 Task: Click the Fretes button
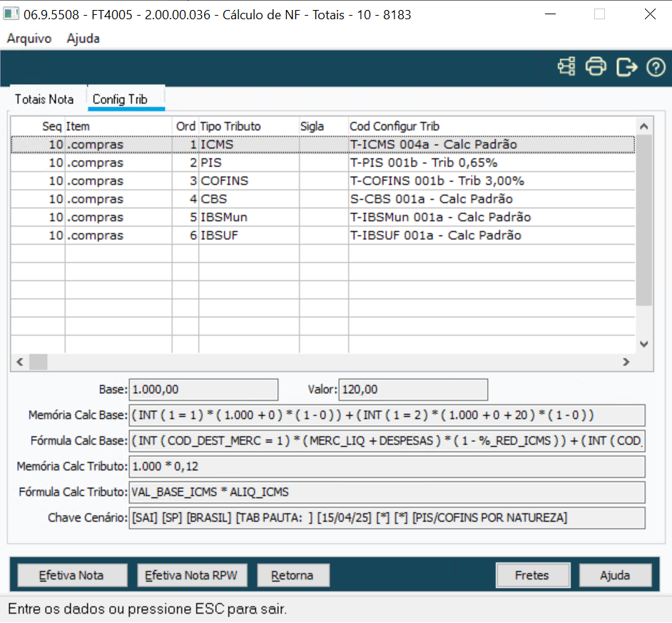point(533,575)
